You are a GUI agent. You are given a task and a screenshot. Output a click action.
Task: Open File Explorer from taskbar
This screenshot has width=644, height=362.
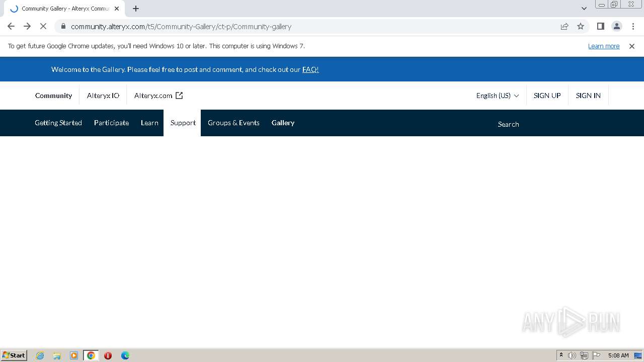point(57,355)
